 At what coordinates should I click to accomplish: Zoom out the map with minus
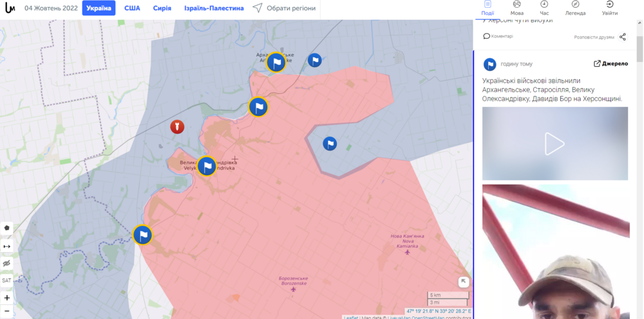click(x=7, y=311)
